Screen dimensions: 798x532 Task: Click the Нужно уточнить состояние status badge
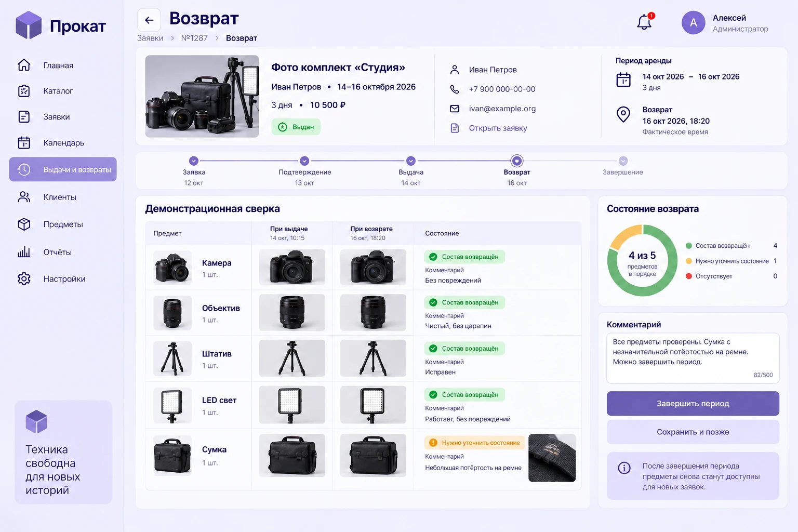(475, 443)
